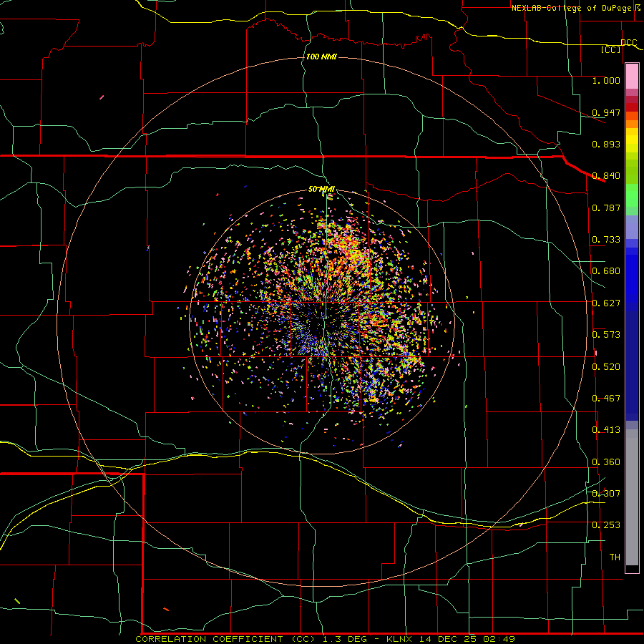Click the 0.840 legend value
This screenshot has height=644, width=644.
pyautogui.click(x=606, y=176)
